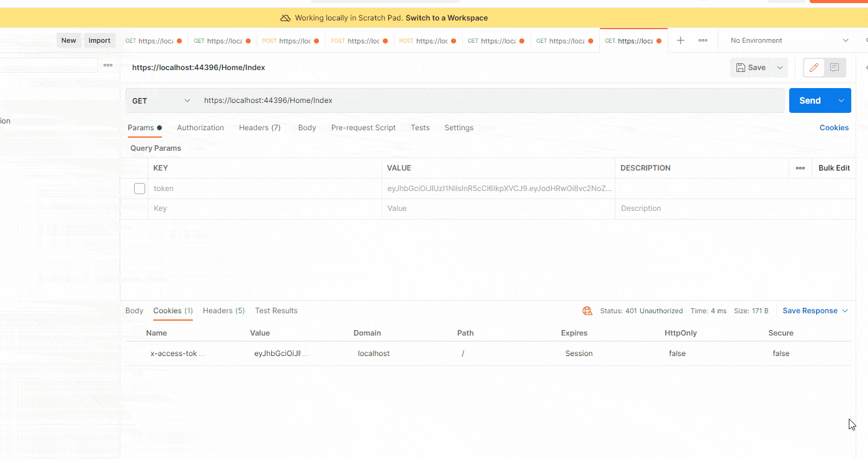
Task: Click the Status: 401 Unauthorized text
Action: pyautogui.click(x=642, y=311)
